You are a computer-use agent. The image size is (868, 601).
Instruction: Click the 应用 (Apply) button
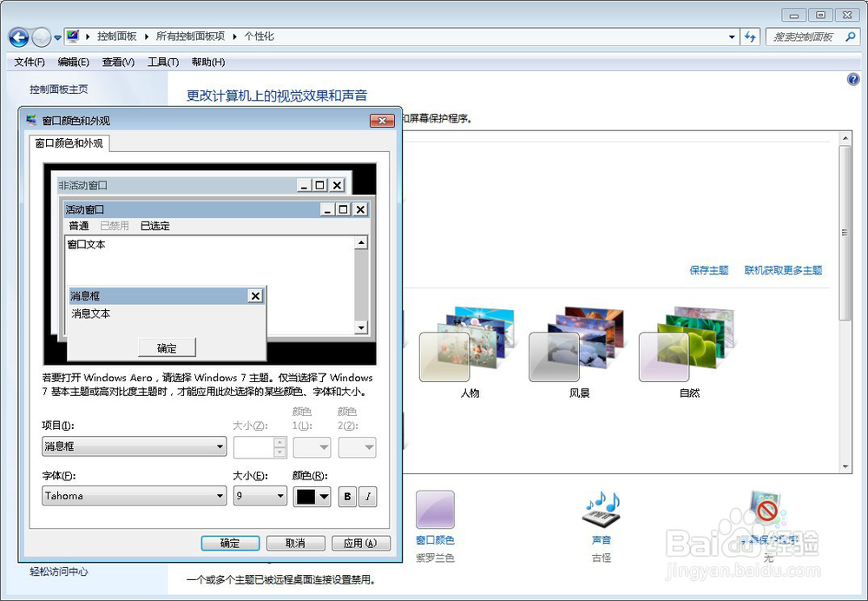pos(360,542)
